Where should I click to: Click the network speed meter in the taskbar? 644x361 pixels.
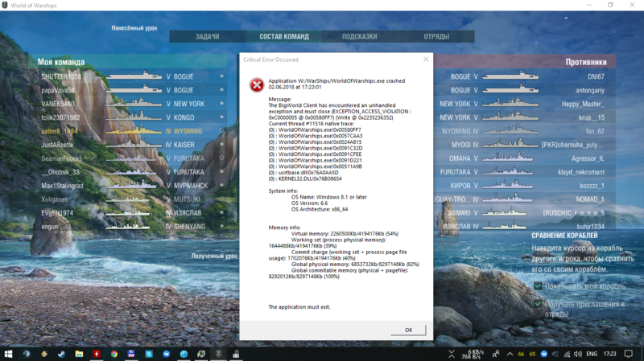click(x=471, y=355)
